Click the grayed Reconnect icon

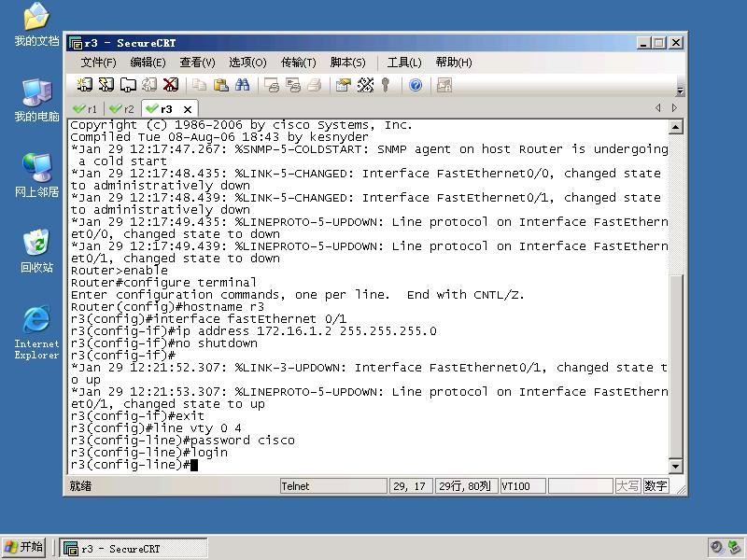click(x=149, y=85)
